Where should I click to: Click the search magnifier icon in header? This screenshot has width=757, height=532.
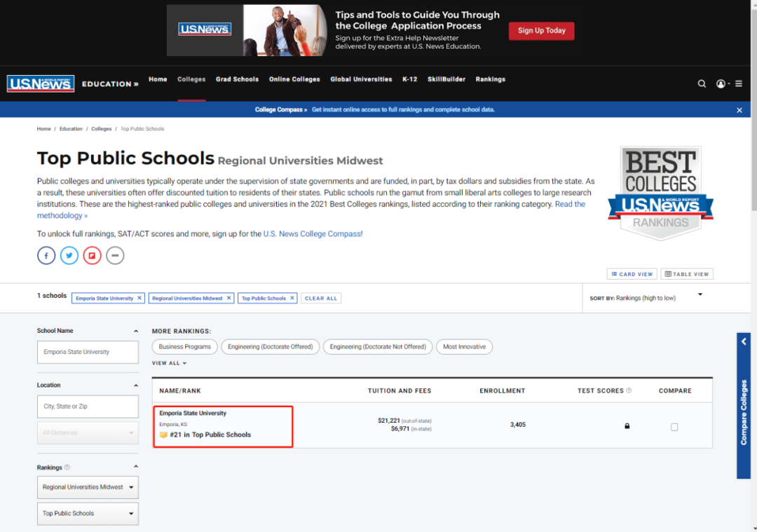702,83
